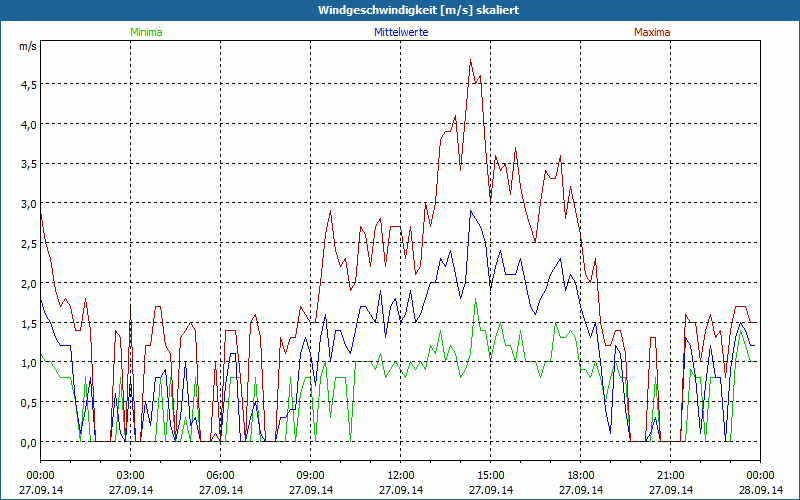Click the 0,0 y-axis value
The image size is (800, 500).
tap(28, 443)
